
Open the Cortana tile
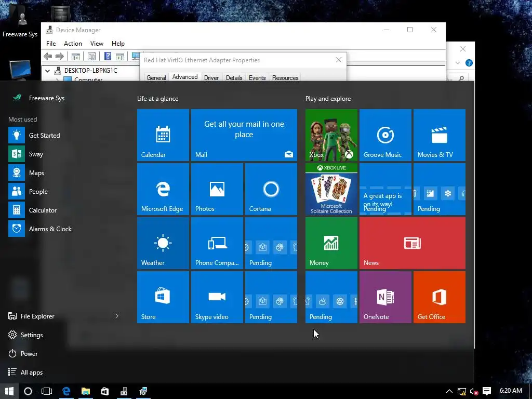(271, 189)
